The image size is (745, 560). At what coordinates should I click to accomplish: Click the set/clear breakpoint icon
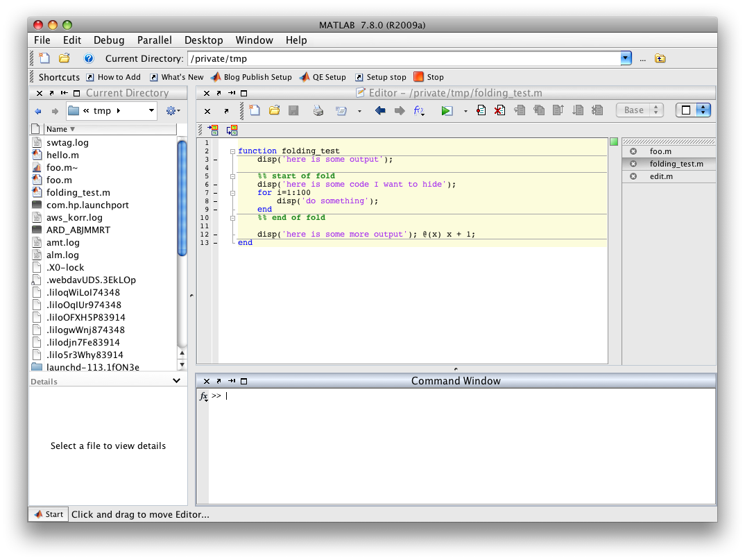coord(481,110)
